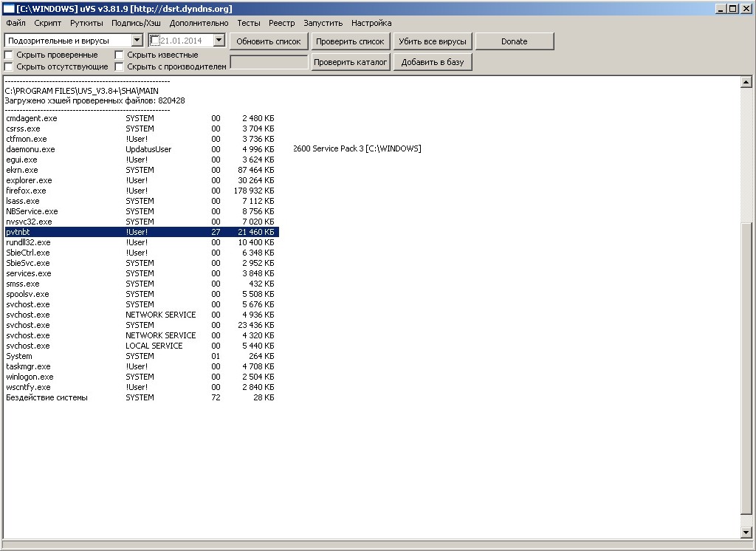Select the smss.exe row
Screen dimensions: 756x551
[141, 284]
